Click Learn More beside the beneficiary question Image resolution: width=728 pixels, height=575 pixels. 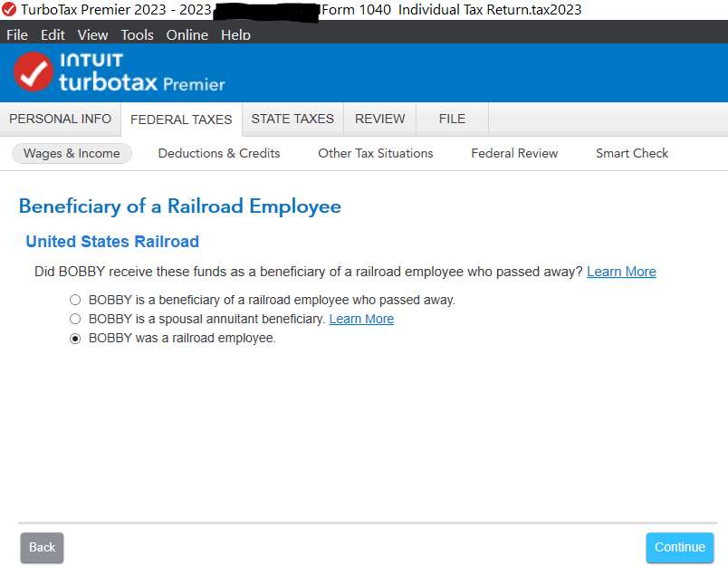coord(621,272)
